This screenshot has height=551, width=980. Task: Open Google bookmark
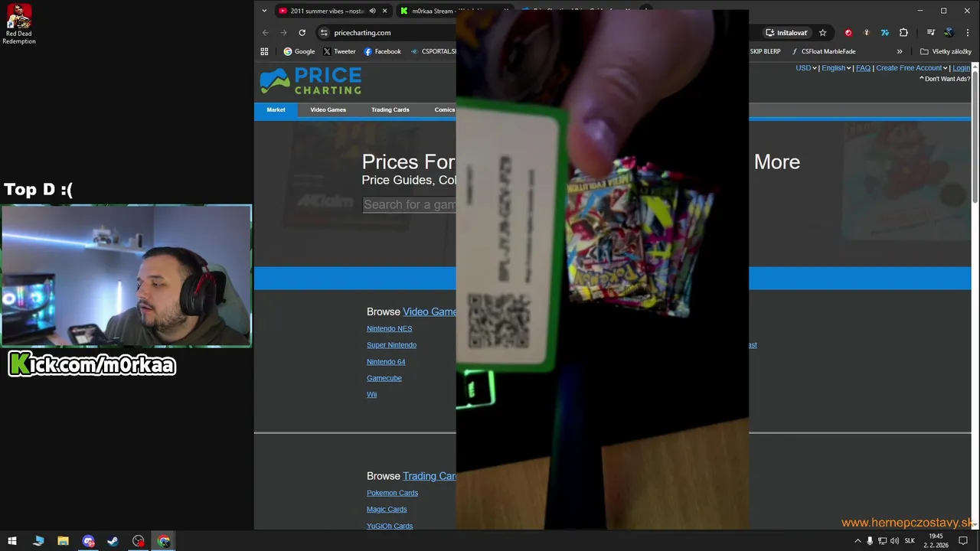pyautogui.click(x=299, y=51)
